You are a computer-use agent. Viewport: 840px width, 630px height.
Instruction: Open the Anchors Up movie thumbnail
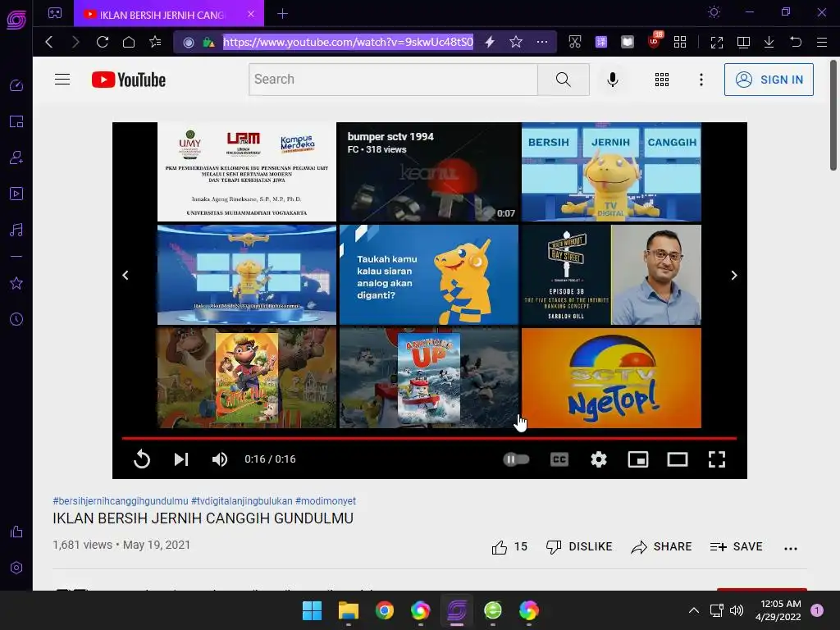[x=429, y=378]
